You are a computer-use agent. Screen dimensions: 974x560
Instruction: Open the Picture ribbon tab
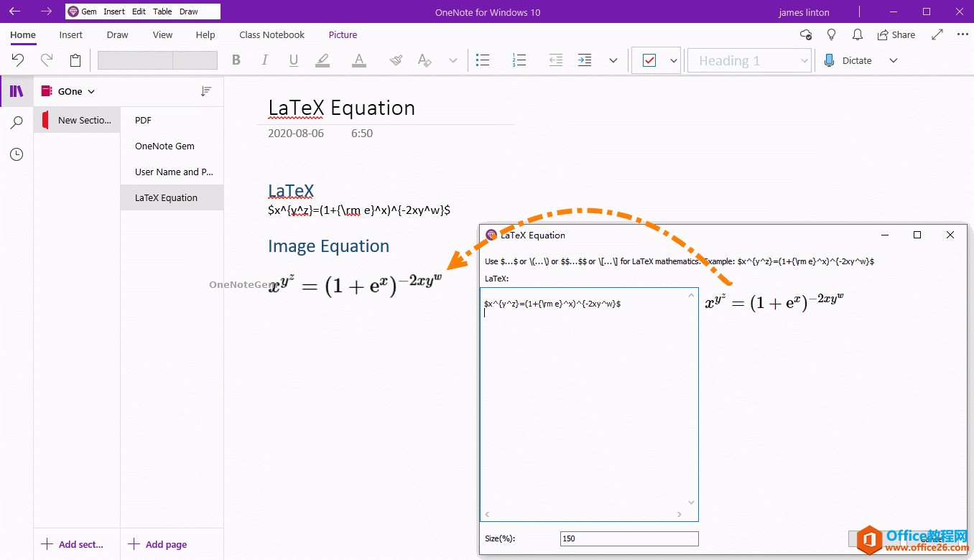click(343, 34)
